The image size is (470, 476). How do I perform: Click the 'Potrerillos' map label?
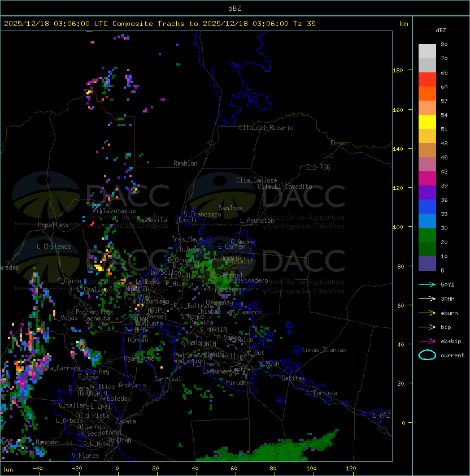[x=94, y=312]
